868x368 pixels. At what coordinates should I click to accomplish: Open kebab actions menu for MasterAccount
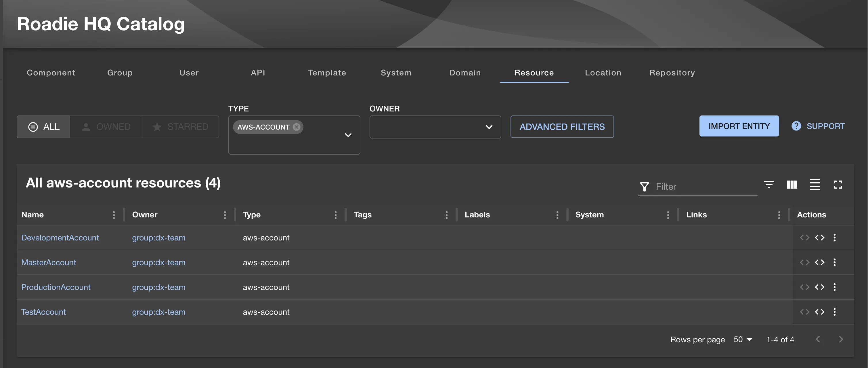click(835, 262)
